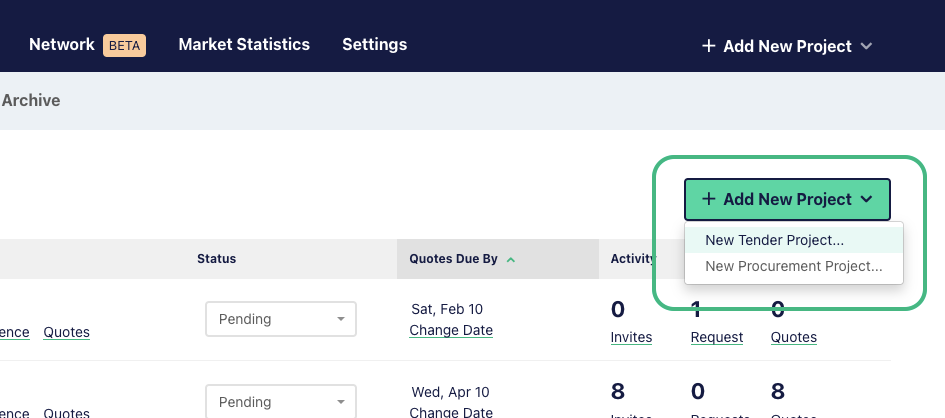945x418 pixels.
Task: Click the chevron on the green Add New Project button
Action: click(x=867, y=199)
